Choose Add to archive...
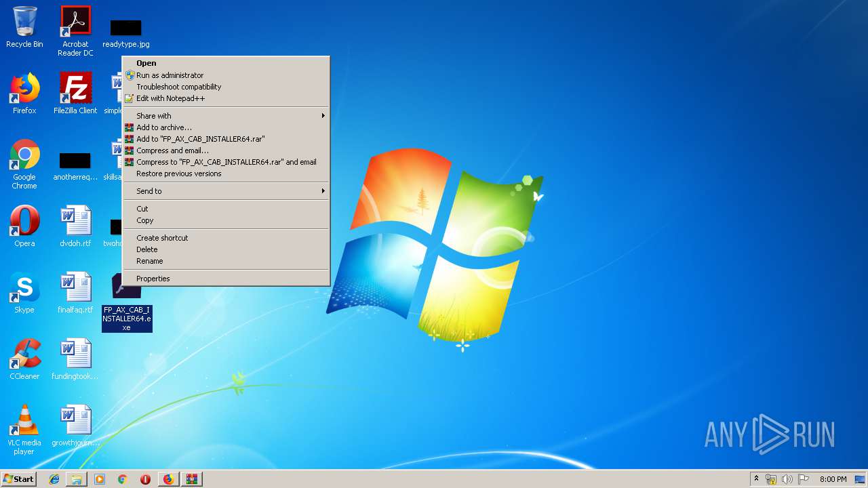The image size is (868, 488). (x=226, y=127)
